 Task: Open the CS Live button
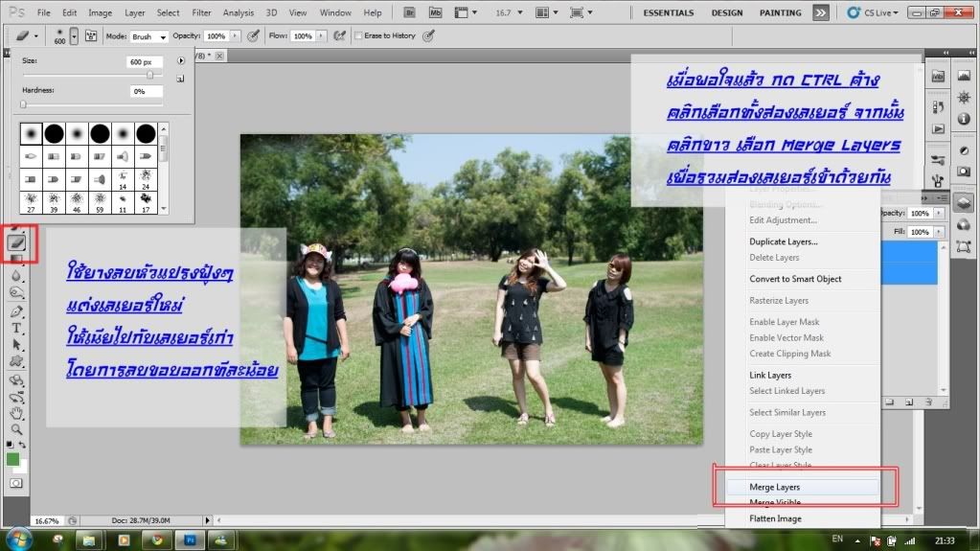coord(873,12)
